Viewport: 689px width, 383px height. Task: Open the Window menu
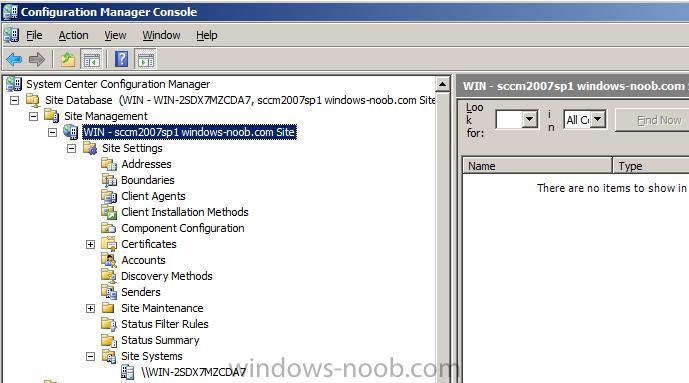[x=161, y=35]
